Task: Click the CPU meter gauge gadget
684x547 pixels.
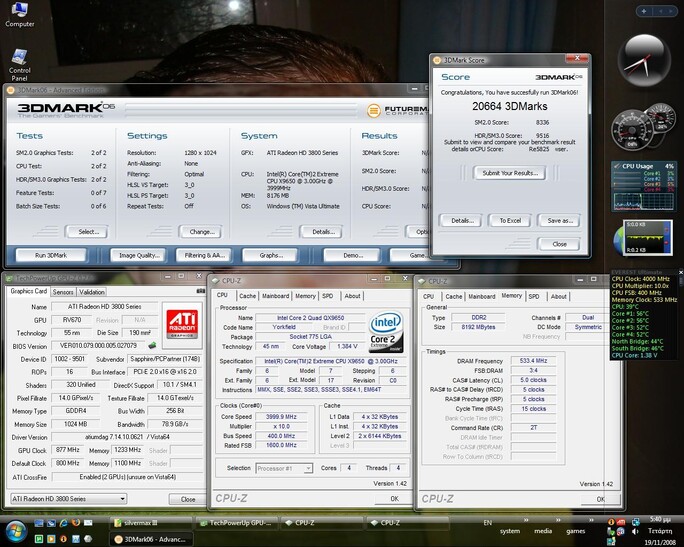Action: click(x=643, y=128)
